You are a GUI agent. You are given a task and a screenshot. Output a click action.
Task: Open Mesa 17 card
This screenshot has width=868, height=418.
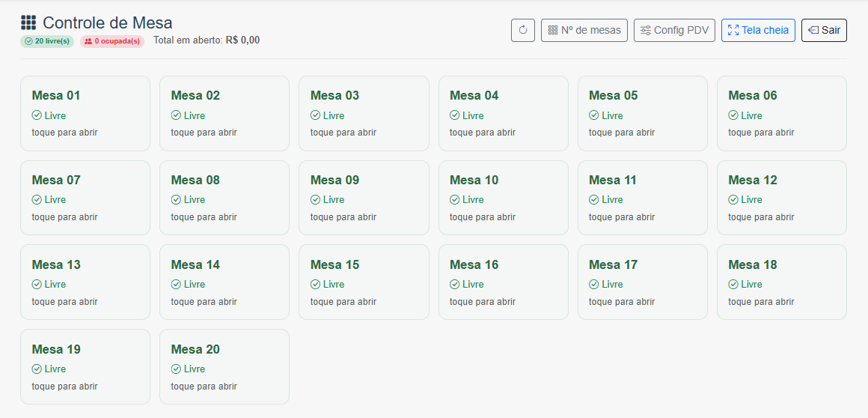(x=643, y=282)
